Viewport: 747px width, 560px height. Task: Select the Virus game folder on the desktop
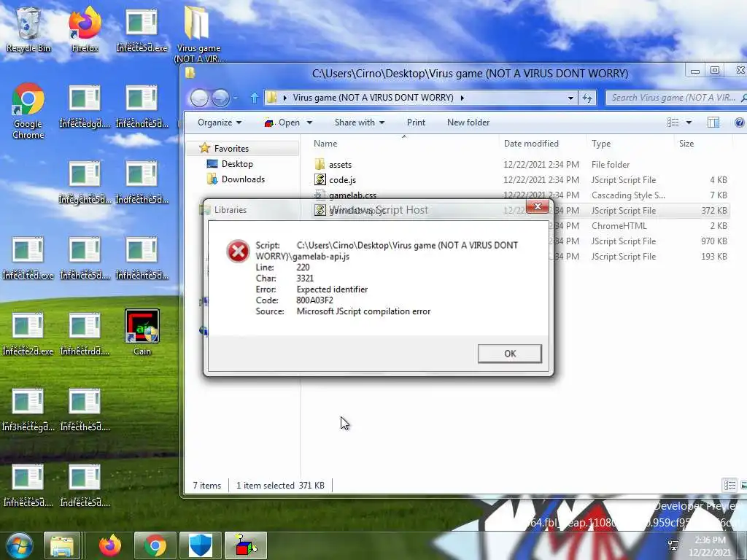(198, 34)
